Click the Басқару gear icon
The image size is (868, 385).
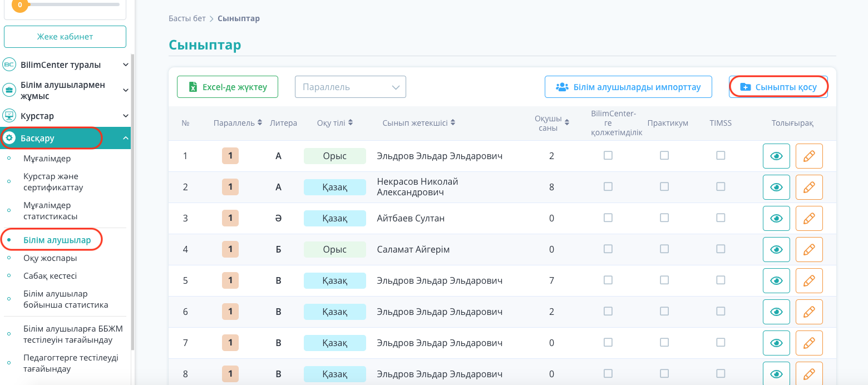coord(9,138)
